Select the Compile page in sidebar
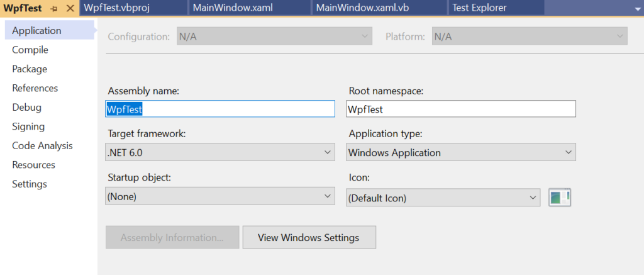644x275 pixels. [30, 50]
